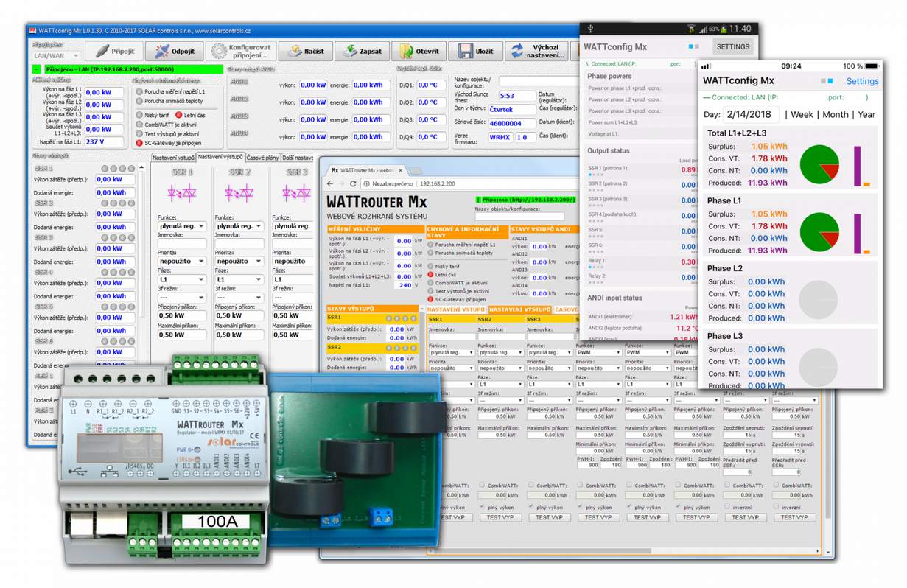This screenshot has width=907, height=588.
Task: Tap Settings link in iOS app
Action: coord(862,81)
